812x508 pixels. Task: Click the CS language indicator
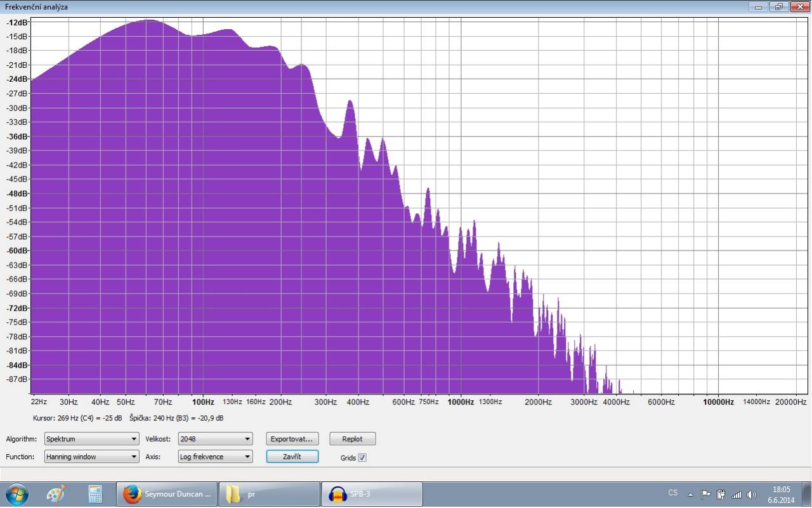coord(672,493)
